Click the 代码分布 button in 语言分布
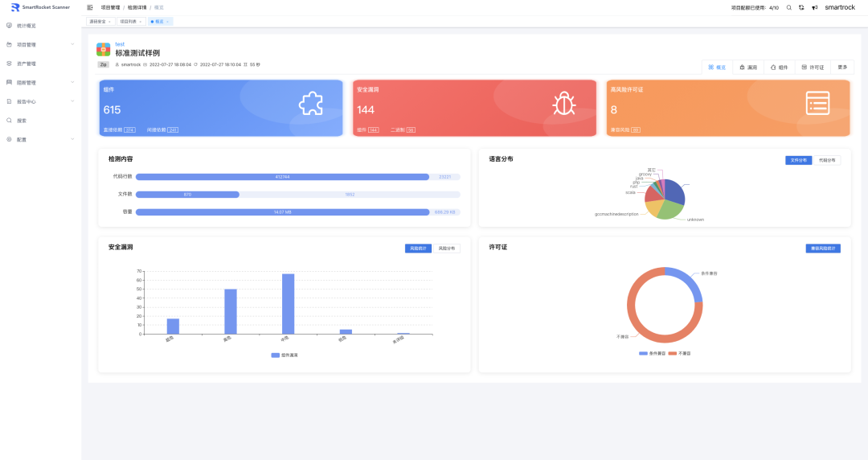This screenshot has height=460, width=868. tap(826, 160)
